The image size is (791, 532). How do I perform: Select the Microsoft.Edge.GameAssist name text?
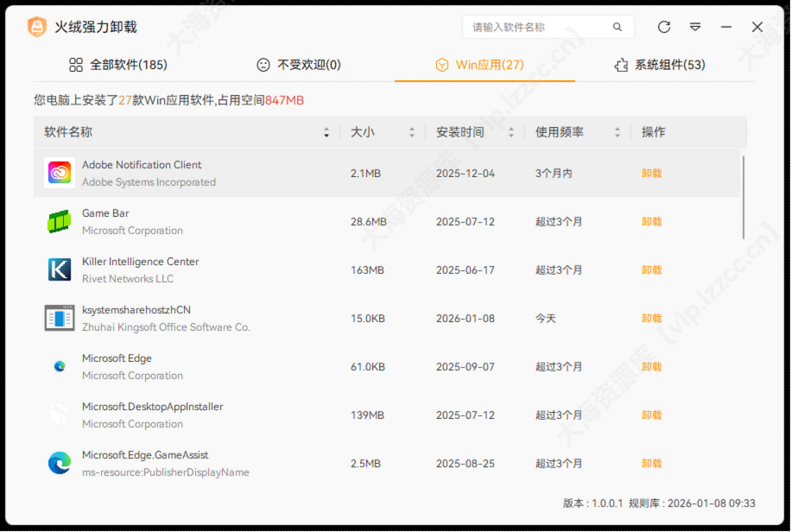[x=145, y=455]
